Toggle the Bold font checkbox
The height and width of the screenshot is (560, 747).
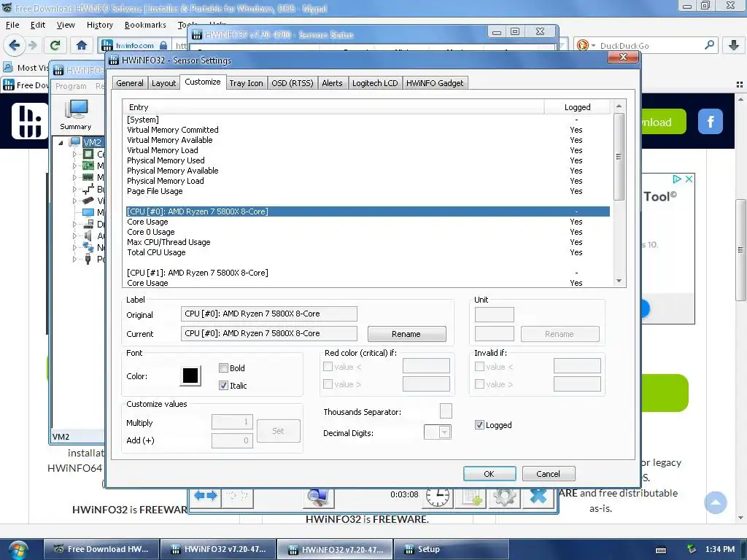tap(223, 368)
